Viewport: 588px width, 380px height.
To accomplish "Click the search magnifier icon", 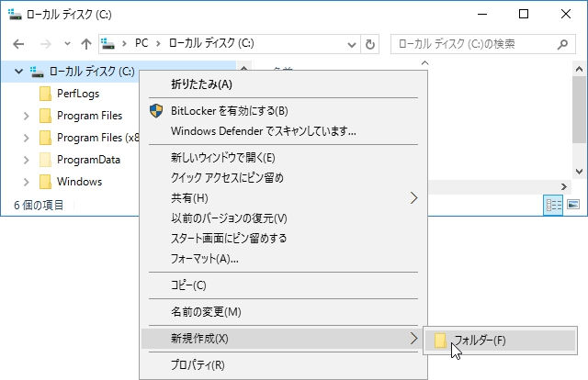I will [x=562, y=45].
